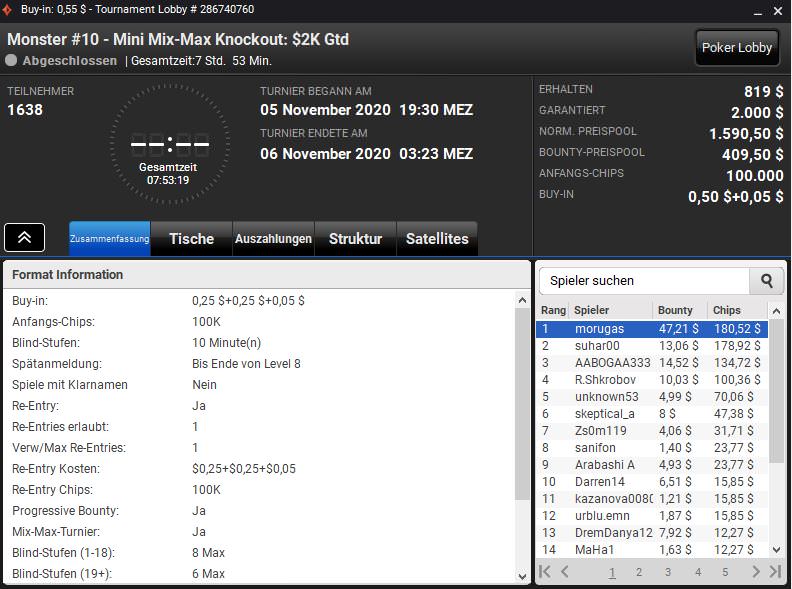This screenshot has width=792, height=589.
Task: Open page 3 of player rankings
Action: [x=668, y=572]
